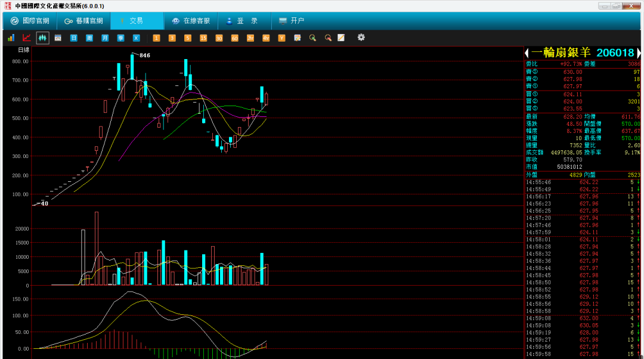Click turnover amount 4497638.05
This screenshot has height=359, width=644.
click(x=566, y=153)
